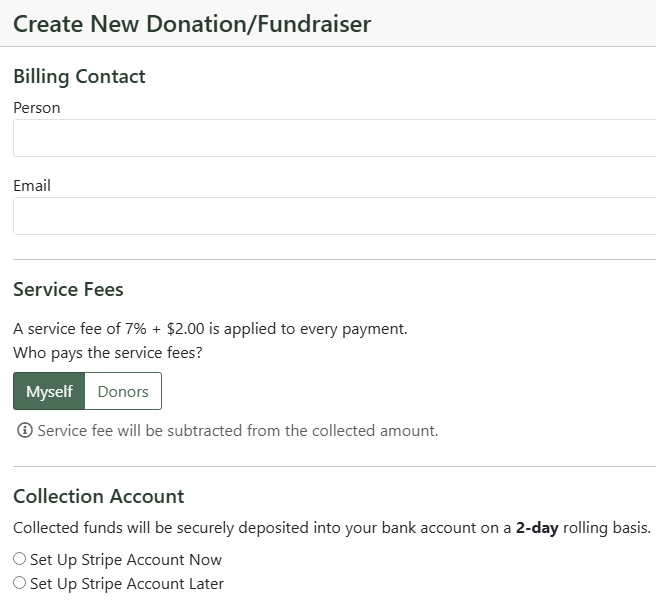Click the 7% + $2.00 service fee sentence
The image size is (656, 610).
[210, 329]
